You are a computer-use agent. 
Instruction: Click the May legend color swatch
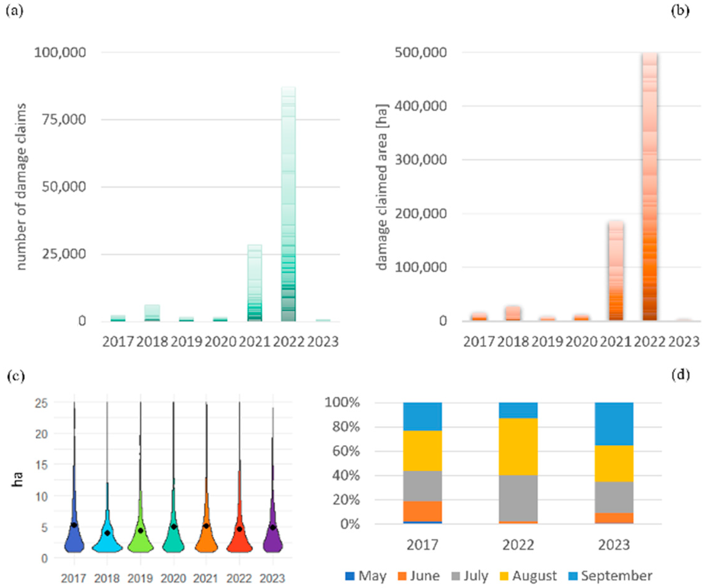tap(350, 575)
